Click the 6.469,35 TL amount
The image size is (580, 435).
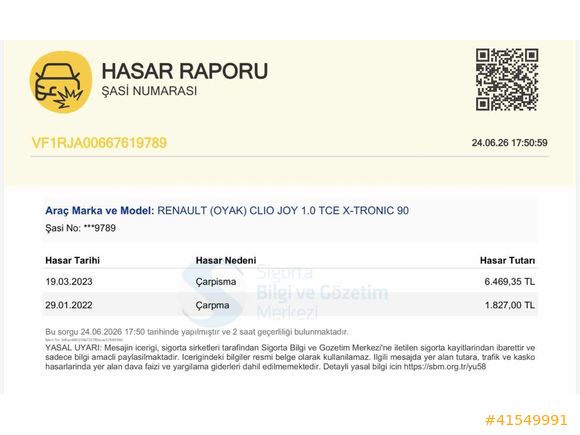pyautogui.click(x=509, y=282)
